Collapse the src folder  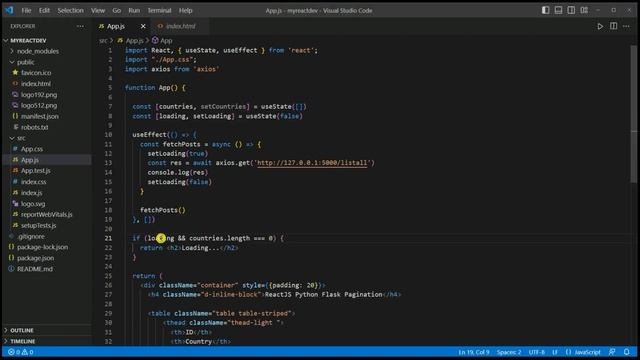(x=21, y=138)
